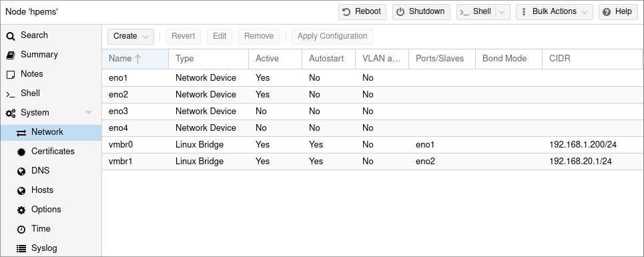This screenshot has width=644, height=257.
Task: Select the eno2 row
Action: click(372, 95)
